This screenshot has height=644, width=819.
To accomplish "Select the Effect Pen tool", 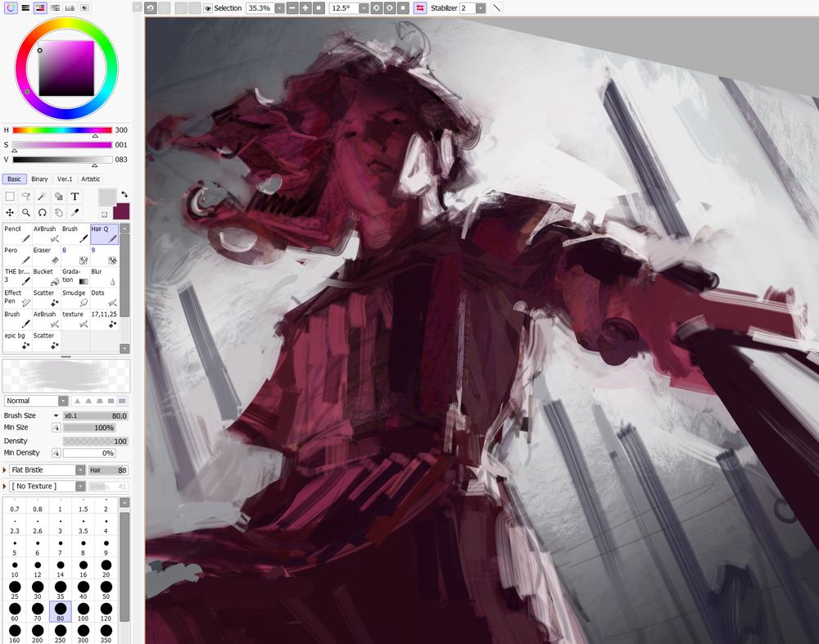I will point(17,298).
